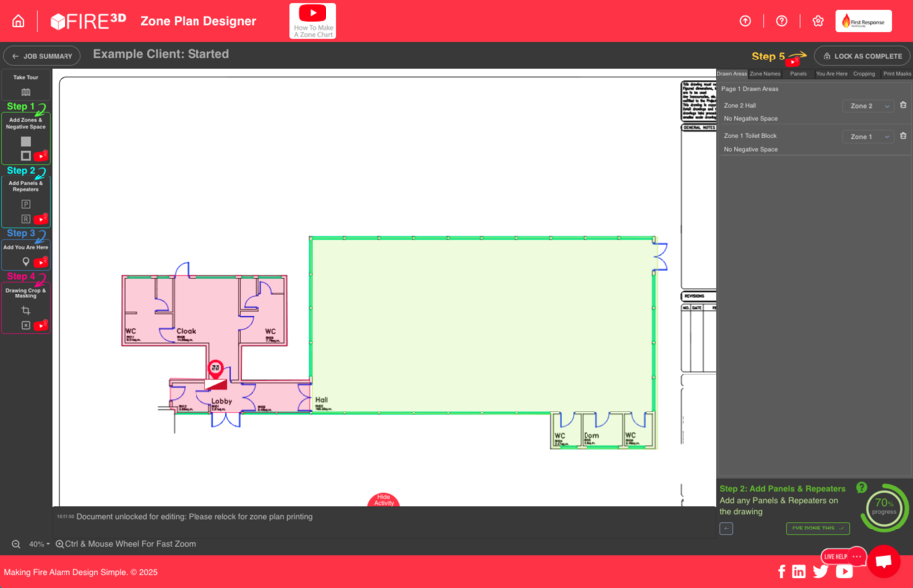Select the Add Repeater (R) tool

coord(26,219)
